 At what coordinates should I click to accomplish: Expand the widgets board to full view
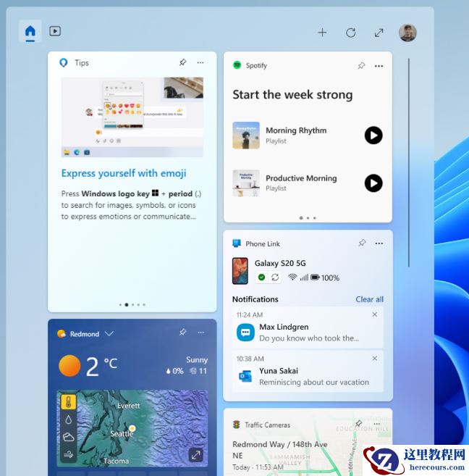[x=379, y=33]
